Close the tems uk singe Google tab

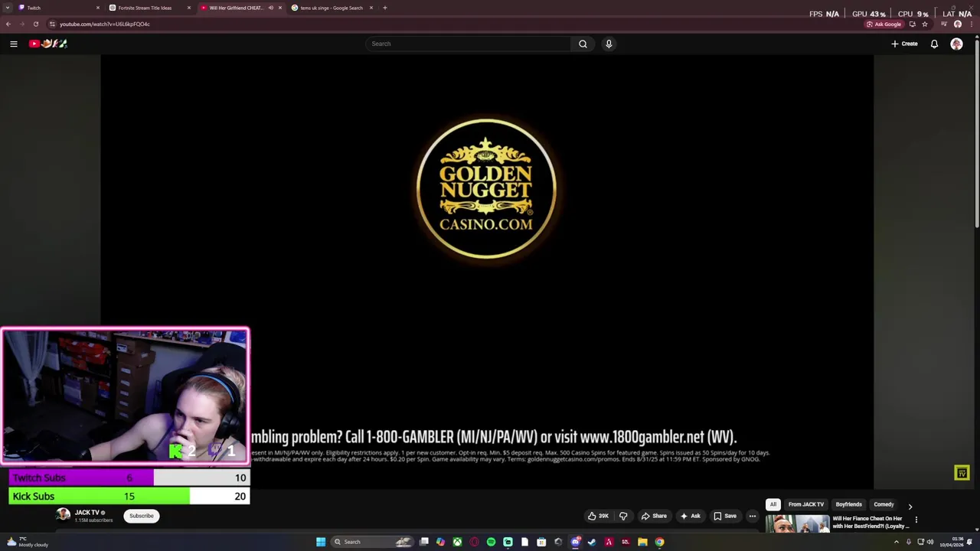pyautogui.click(x=371, y=8)
